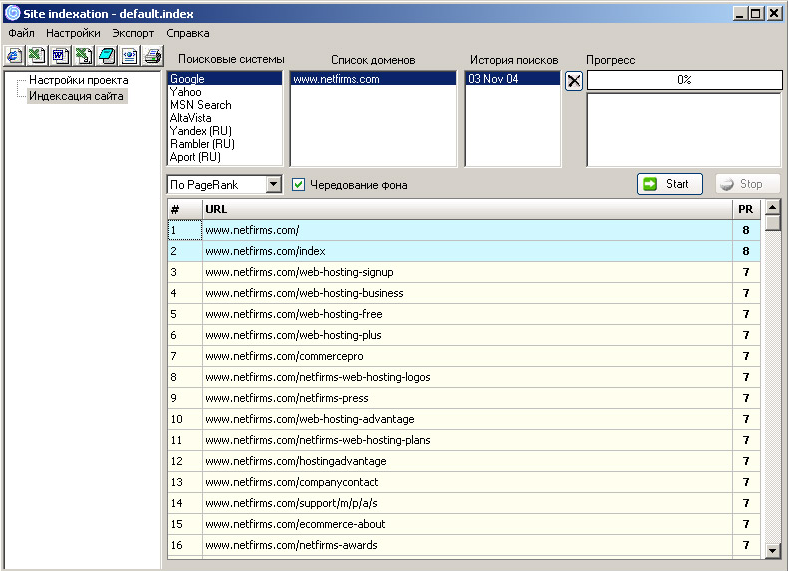Click the XML web page export icon
The height and width of the screenshot is (571, 788).
click(129, 56)
